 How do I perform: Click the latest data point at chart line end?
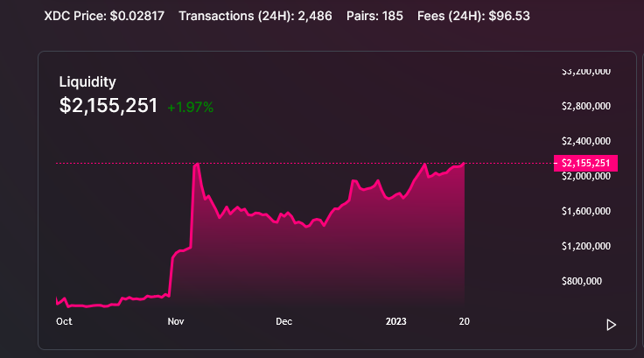(x=464, y=164)
